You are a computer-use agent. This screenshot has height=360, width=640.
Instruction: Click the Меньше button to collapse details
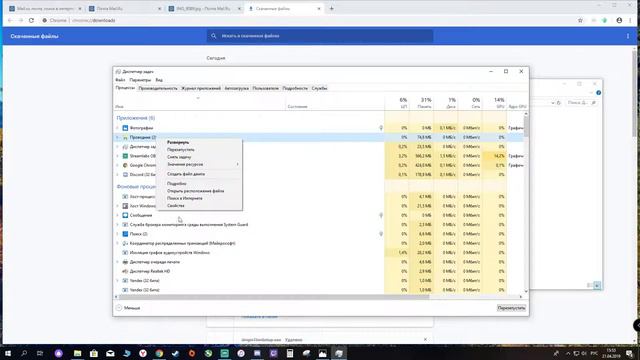(128, 308)
